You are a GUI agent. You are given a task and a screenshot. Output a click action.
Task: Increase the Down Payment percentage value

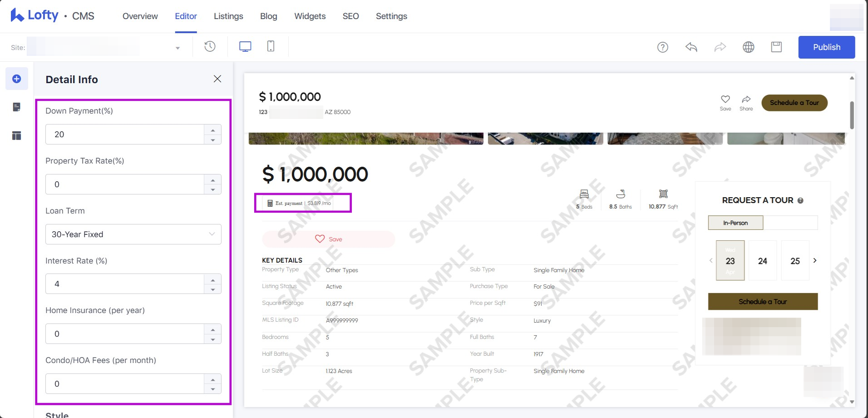coord(212,130)
